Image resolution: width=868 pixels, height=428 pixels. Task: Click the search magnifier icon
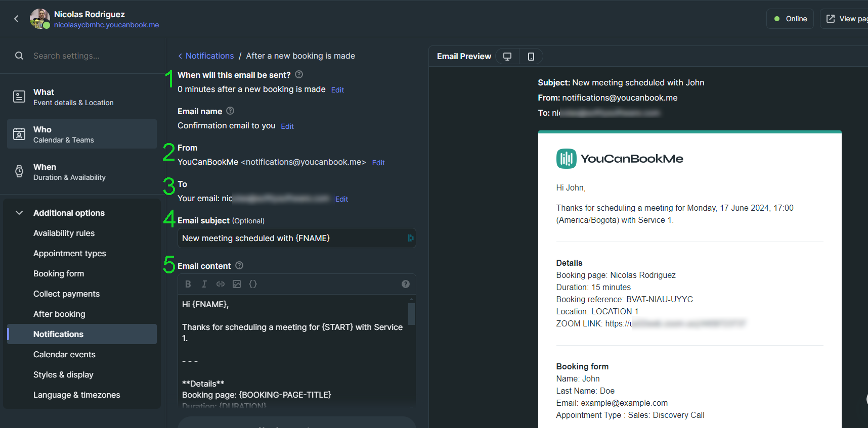pos(19,56)
